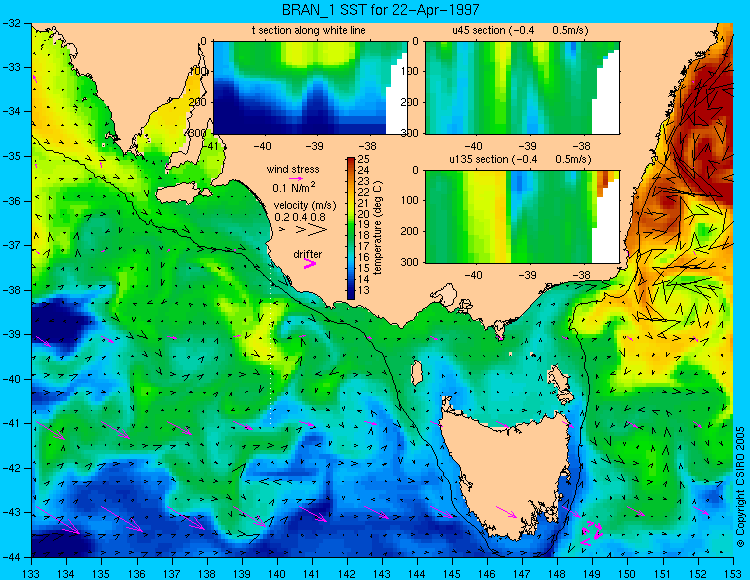Click the 'wind stress' legend label
The width and height of the screenshot is (750, 580).
(x=293, y=169)
